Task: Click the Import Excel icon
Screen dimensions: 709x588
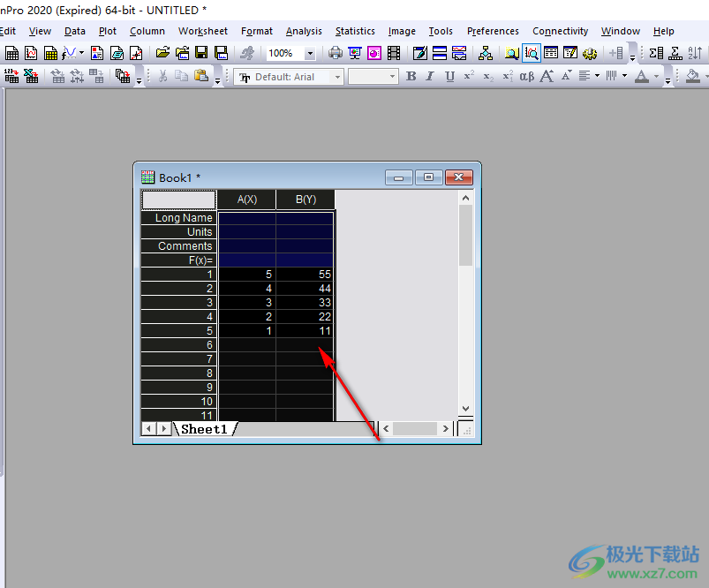Action: [x=31, y=76]
